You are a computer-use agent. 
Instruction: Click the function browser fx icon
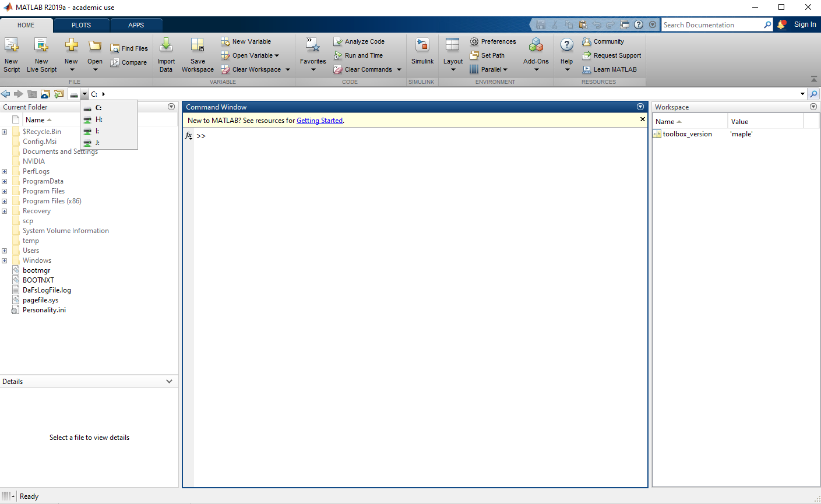(x=189, y=135)
